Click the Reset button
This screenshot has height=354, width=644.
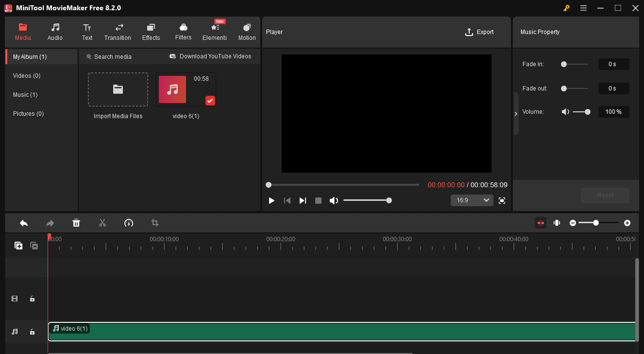(x=605, y=195)
